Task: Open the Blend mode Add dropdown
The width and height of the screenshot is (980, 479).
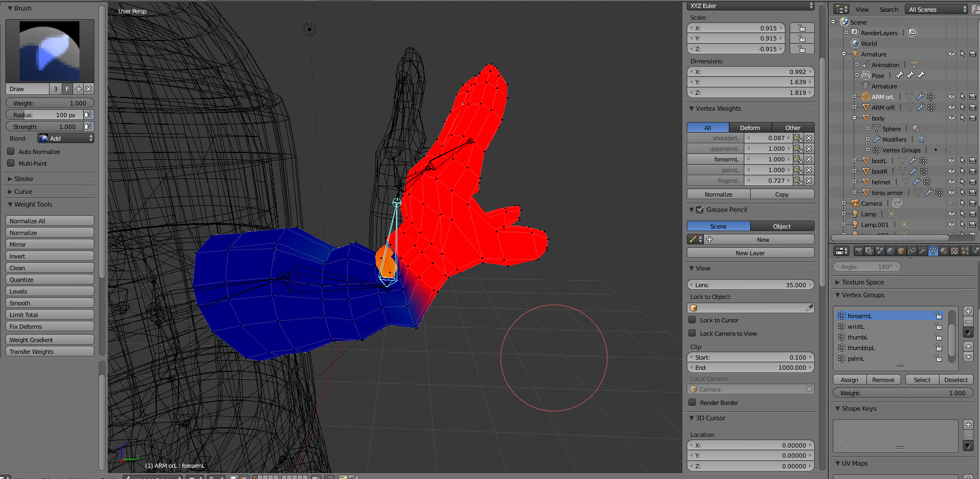Action: click(x=66, y=138)
